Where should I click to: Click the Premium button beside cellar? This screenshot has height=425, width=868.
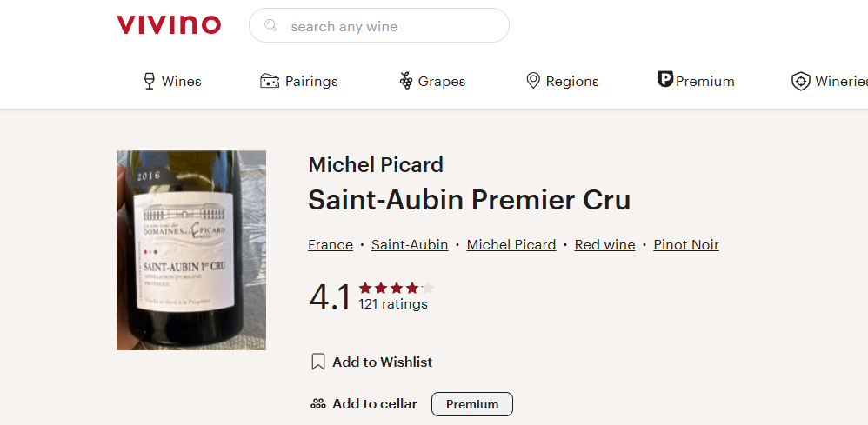(472, 404)
